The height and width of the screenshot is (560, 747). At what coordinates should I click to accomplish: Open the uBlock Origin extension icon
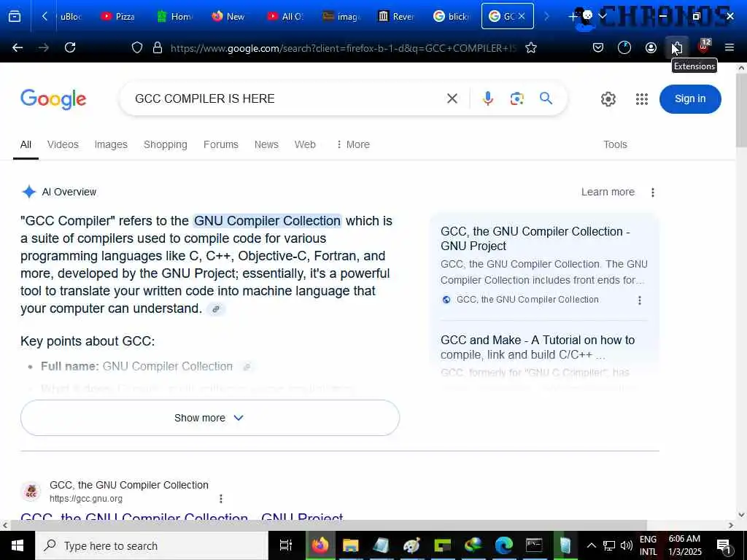click(704, 47)
